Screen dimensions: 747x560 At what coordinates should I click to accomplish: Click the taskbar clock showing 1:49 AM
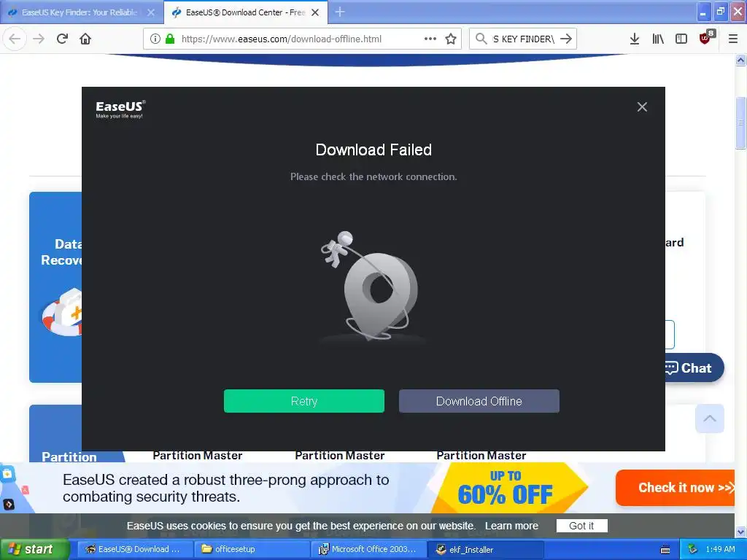click(720, 549)
